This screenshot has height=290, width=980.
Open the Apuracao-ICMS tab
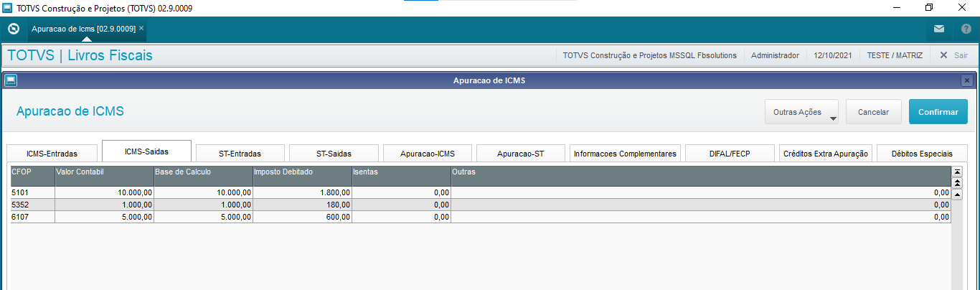point(427,154)
